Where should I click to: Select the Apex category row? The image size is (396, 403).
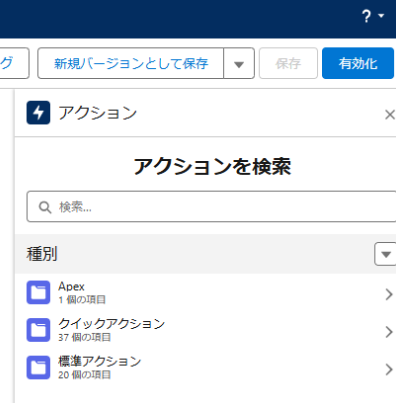click(205, 293)
